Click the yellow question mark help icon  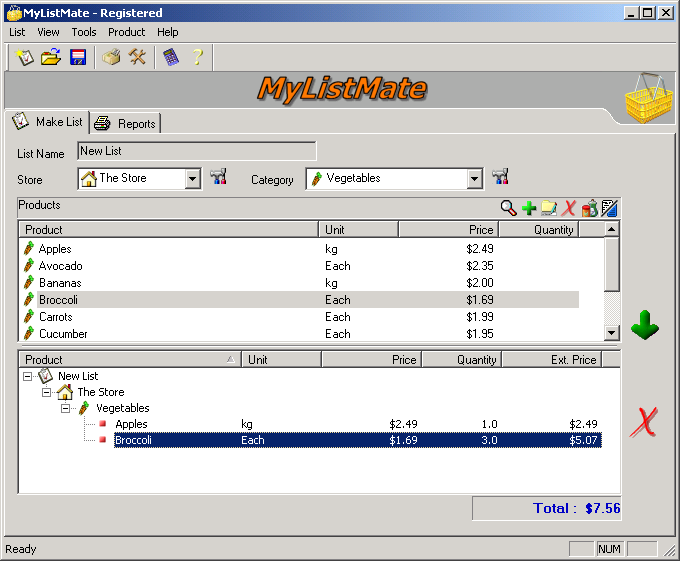[x=198, y=57]
